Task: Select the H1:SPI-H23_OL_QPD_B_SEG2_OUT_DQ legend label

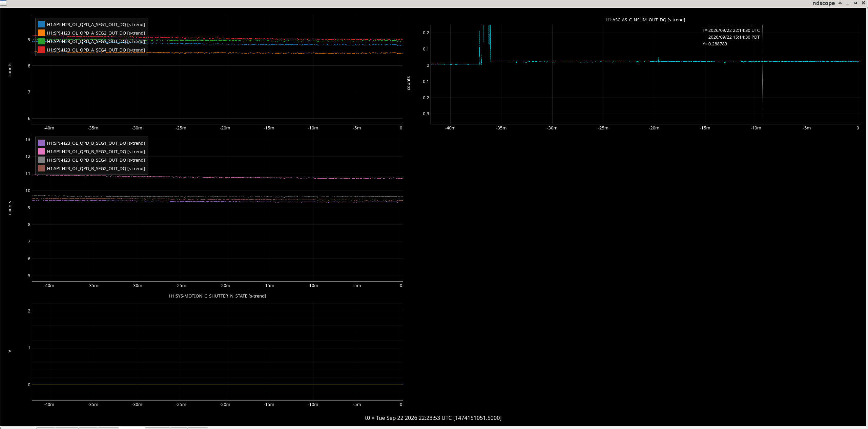Action: (96, 168)
